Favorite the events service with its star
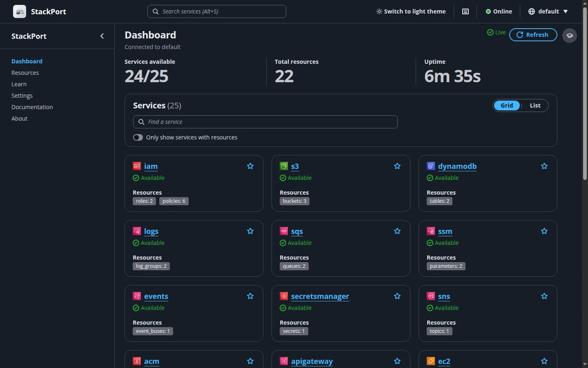588x368 pixels. 250,296
